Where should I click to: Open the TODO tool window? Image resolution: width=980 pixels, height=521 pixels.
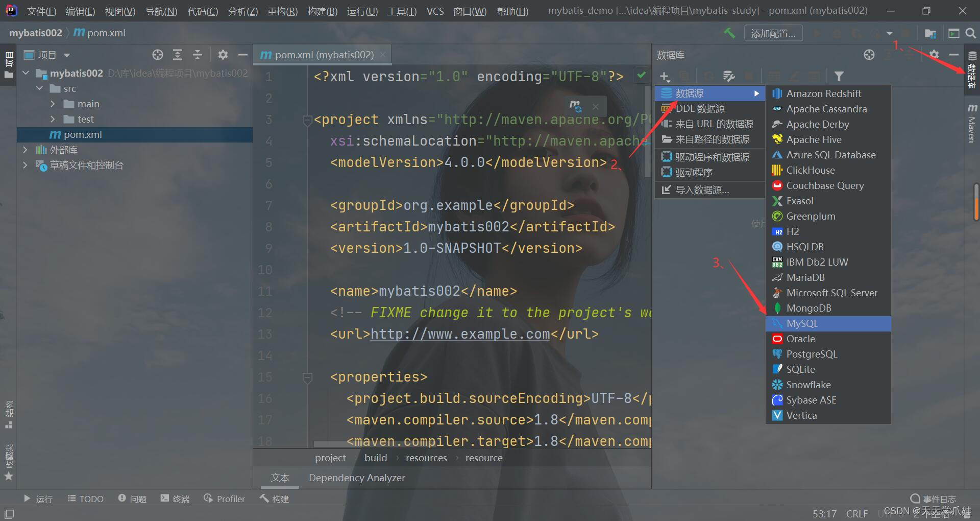click(85, 499)
